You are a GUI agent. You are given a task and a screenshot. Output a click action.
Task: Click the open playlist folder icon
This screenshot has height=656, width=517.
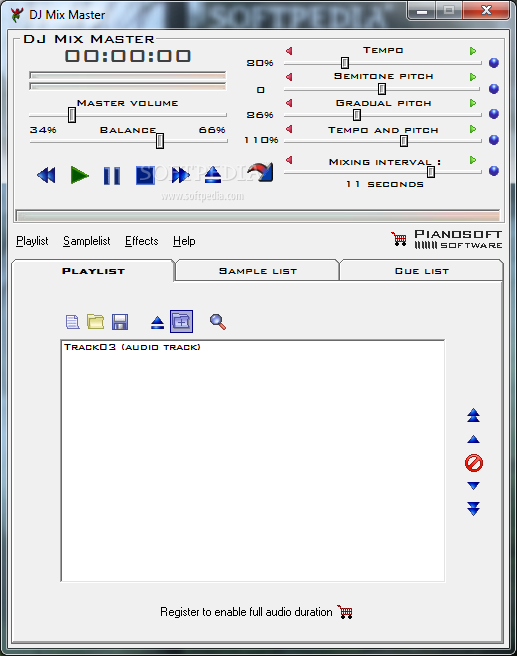[x=95, y=322]
